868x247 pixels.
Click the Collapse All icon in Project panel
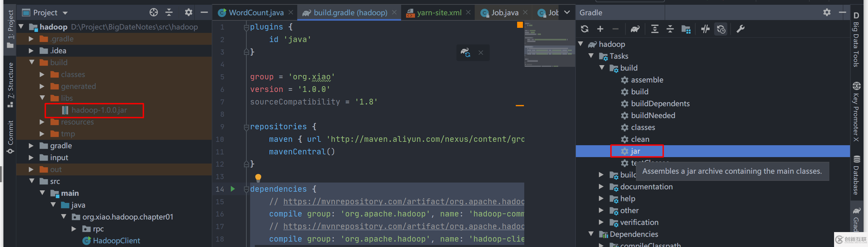click(169, 13)
